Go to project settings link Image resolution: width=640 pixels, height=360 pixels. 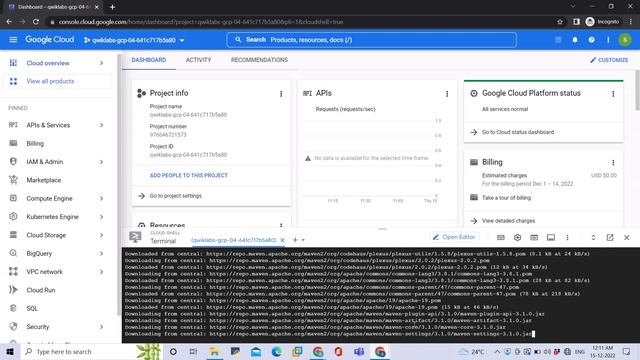176,196
